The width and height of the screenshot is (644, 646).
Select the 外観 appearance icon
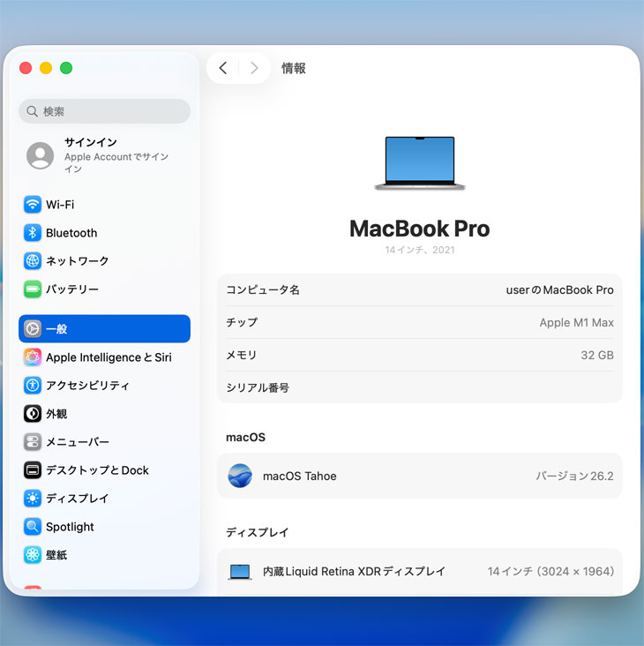click(33, 414)
